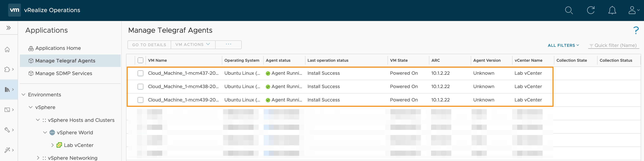This screenshot has height=161, width=644.
Task: Check the box for Cloud_Machine_1-mcm437
Action: 140,73
